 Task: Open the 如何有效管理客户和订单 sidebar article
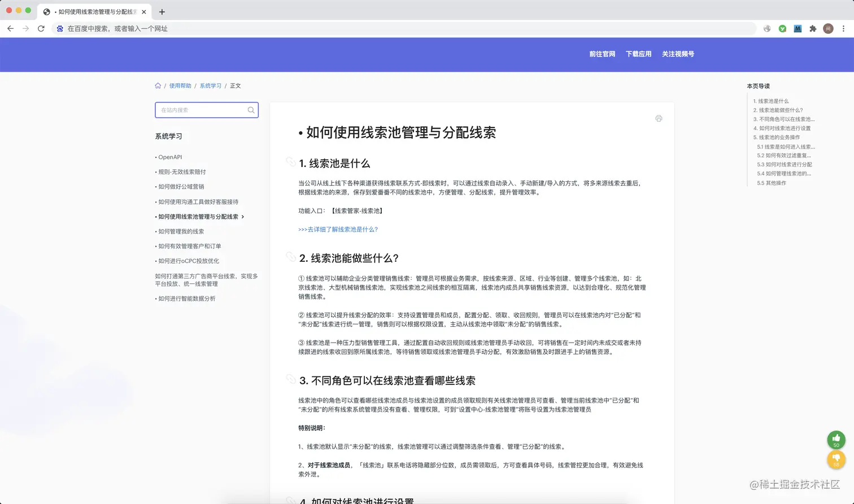[189, 246]
